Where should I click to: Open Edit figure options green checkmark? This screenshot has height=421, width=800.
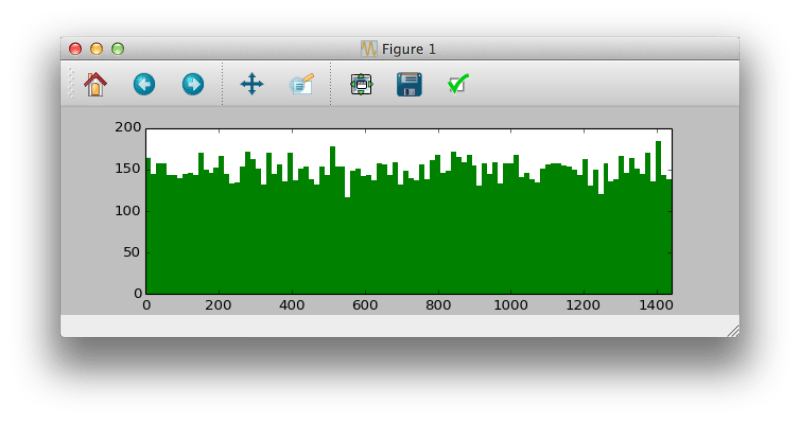tap(458, 84)
